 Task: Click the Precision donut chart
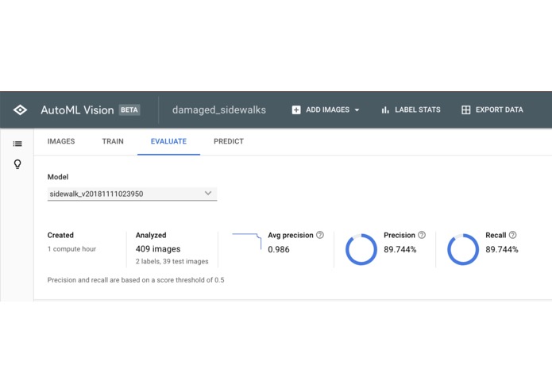click(361, 249)
